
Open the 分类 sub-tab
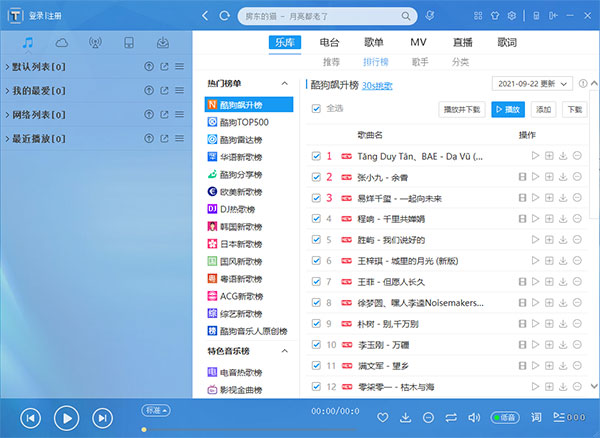(x=460, y=62)
